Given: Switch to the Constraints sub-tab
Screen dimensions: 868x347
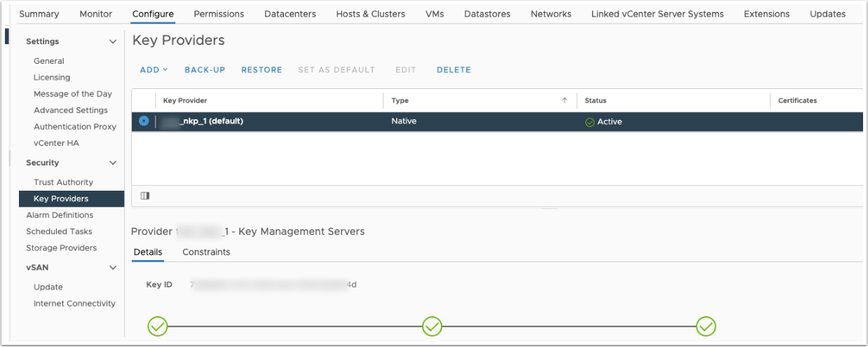Looking at the screenshot, I should 206,252.
